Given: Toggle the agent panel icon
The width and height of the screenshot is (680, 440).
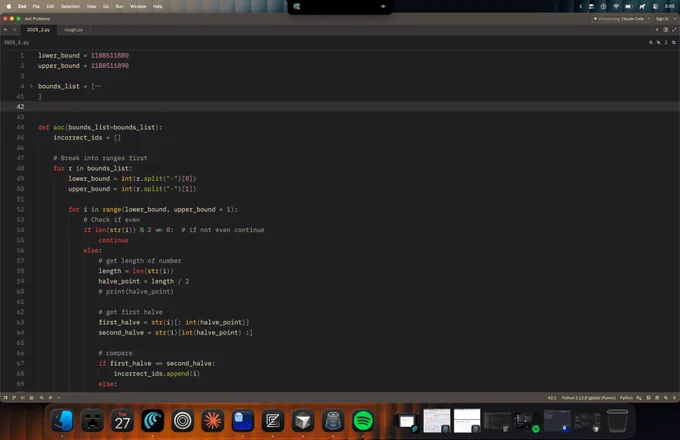Looking at the screenshot, I should click(666, 398).
